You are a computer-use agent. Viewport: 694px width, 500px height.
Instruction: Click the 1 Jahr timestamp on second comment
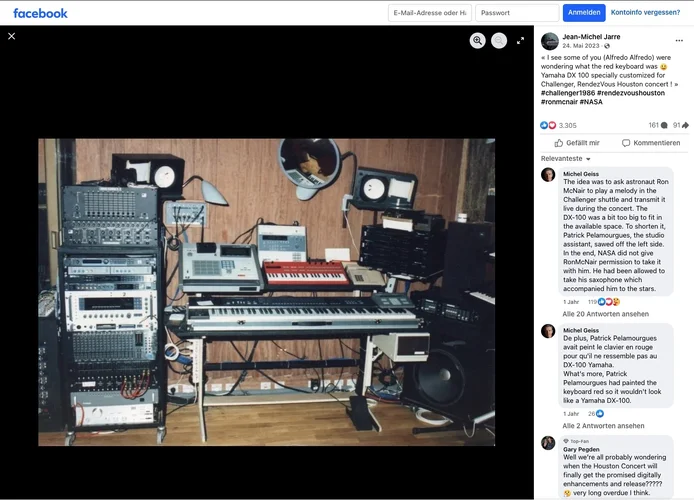pyautogui.click(x=571, y=414)
